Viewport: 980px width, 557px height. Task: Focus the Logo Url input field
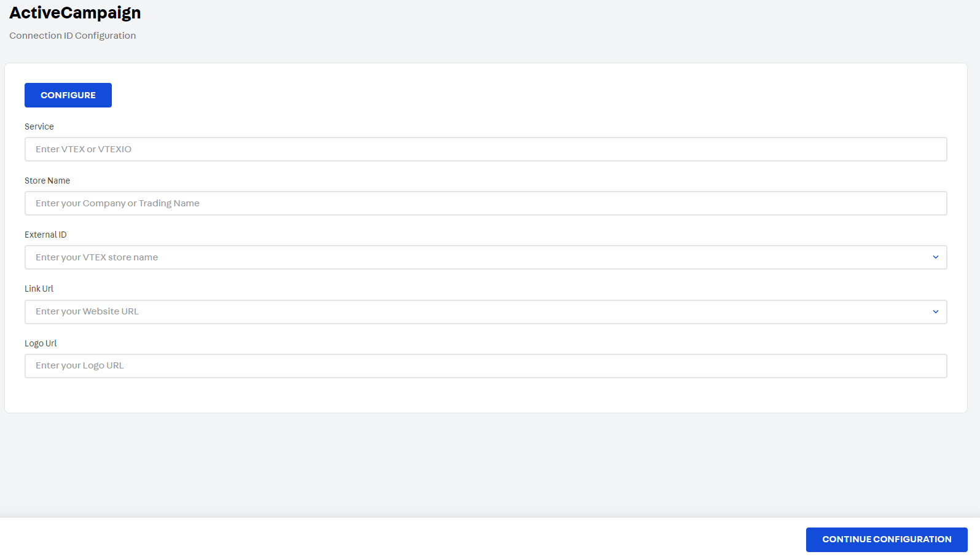[485, 366]
